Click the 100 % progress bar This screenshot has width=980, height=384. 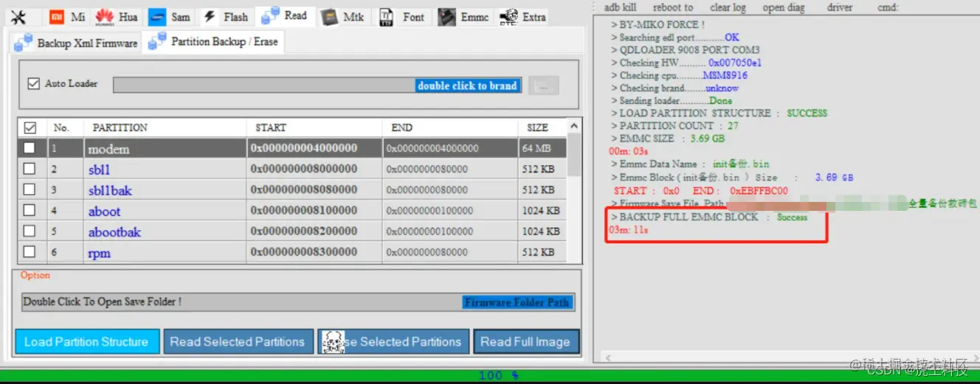coord(490,375)
